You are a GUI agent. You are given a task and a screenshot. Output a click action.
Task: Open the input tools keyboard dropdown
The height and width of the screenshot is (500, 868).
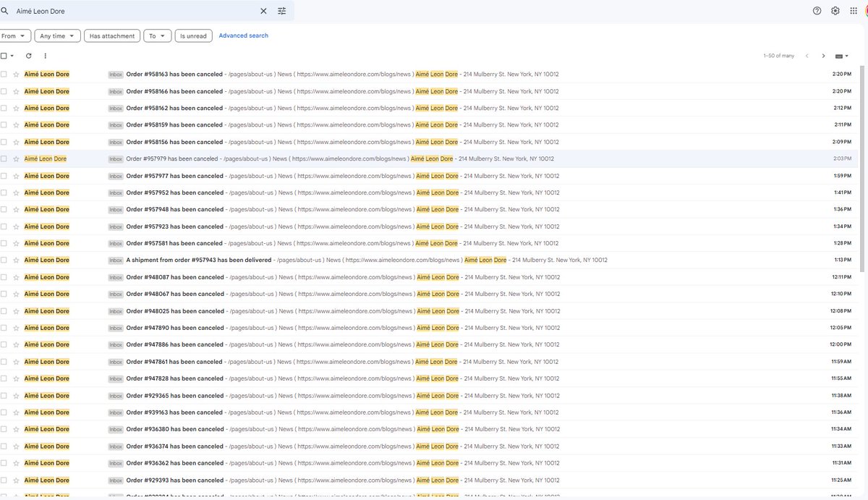842,56
